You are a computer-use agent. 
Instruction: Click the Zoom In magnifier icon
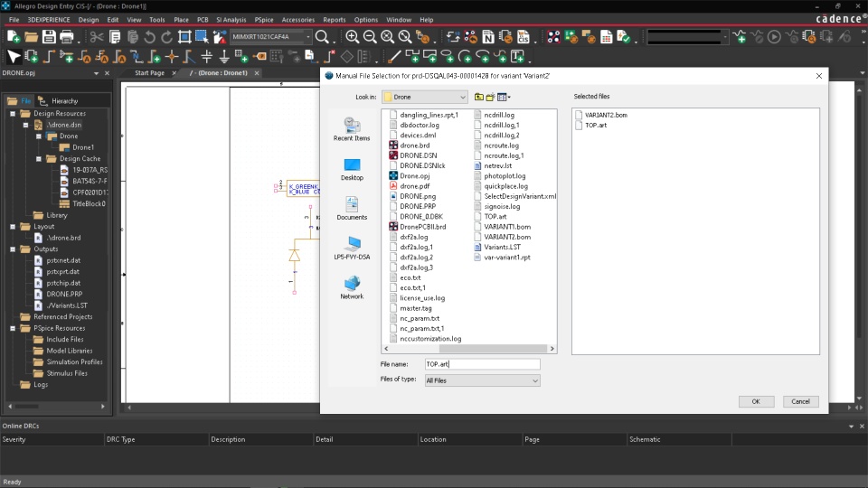coord(352,37)
